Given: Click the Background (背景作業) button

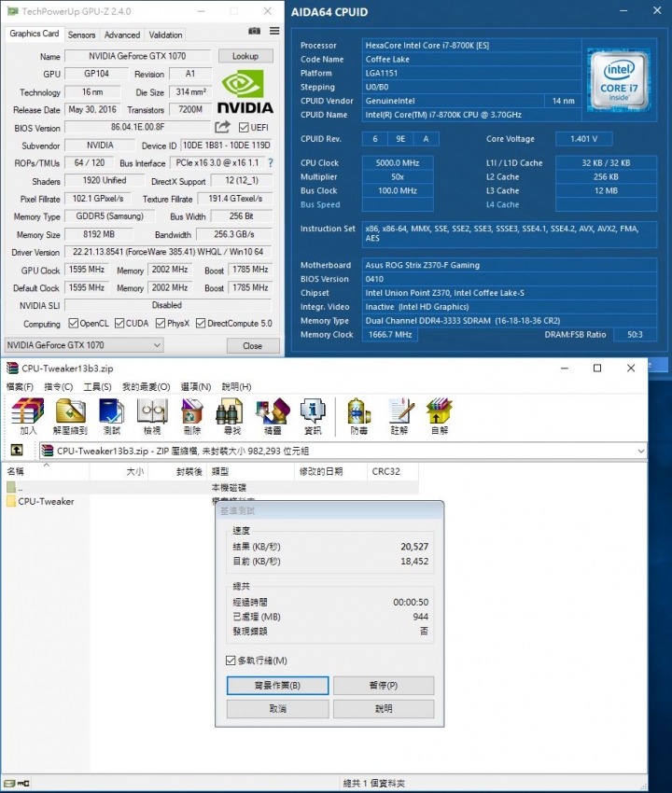Looking at the screenshot, I should [x=277, y=686].
